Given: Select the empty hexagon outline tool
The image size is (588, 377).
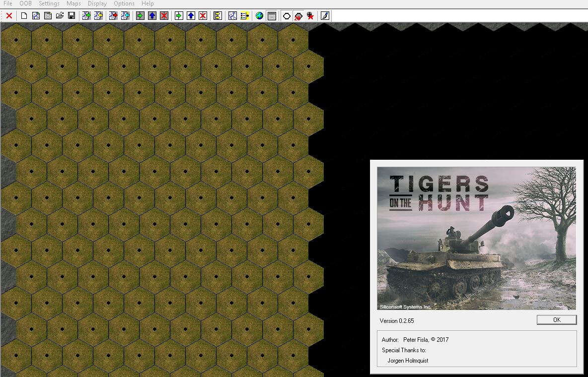Looking at the screenshot, I should [x=287, y=16].
